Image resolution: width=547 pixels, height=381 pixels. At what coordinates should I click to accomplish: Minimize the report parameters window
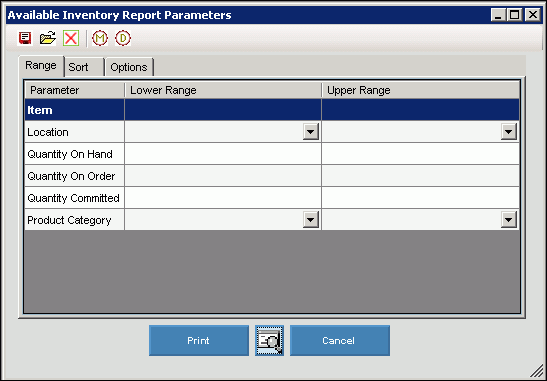pos(498,15)
